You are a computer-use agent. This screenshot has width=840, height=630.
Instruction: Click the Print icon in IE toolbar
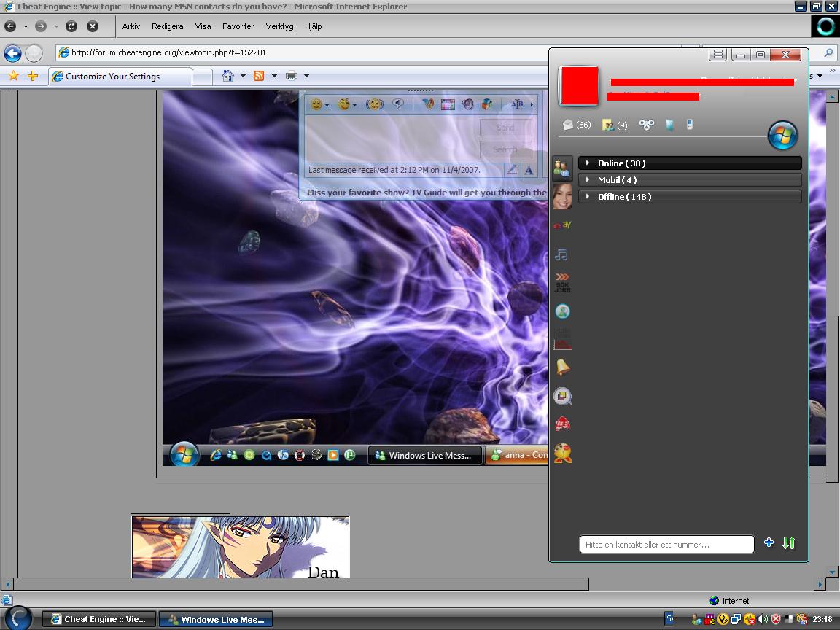pos(292,76)
